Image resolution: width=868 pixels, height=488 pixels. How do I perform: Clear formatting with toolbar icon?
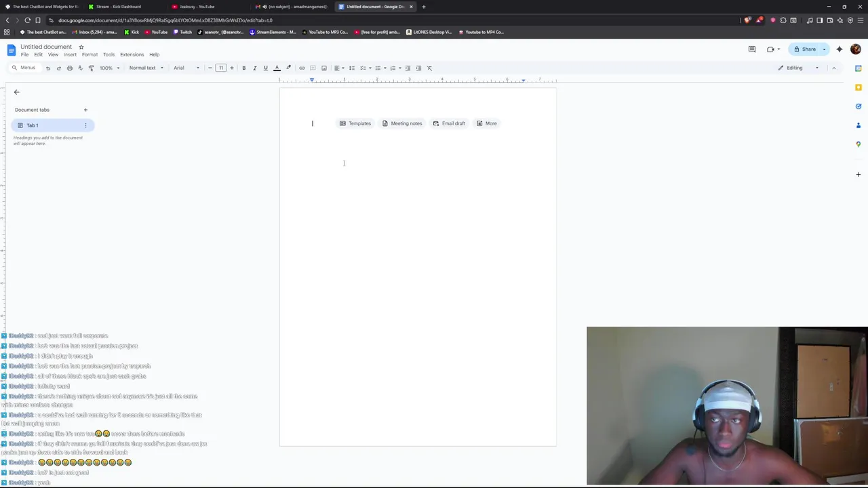(x=429, y=68)
